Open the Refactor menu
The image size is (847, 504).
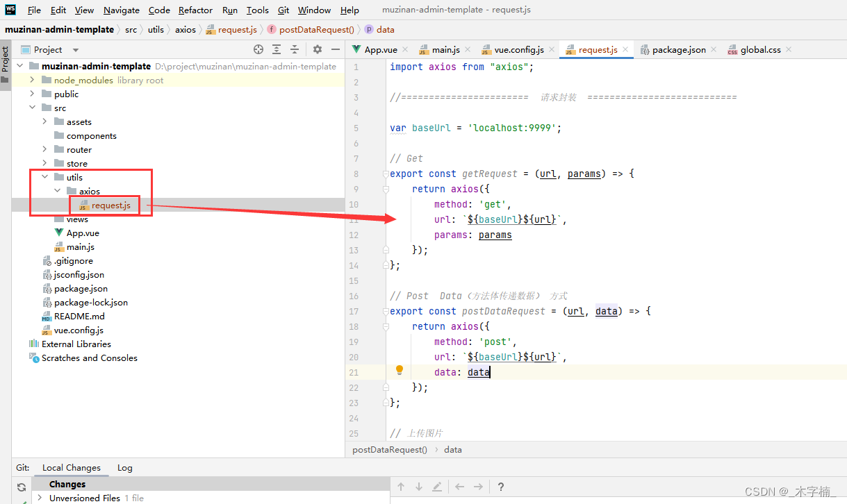(x=195, y=10)
